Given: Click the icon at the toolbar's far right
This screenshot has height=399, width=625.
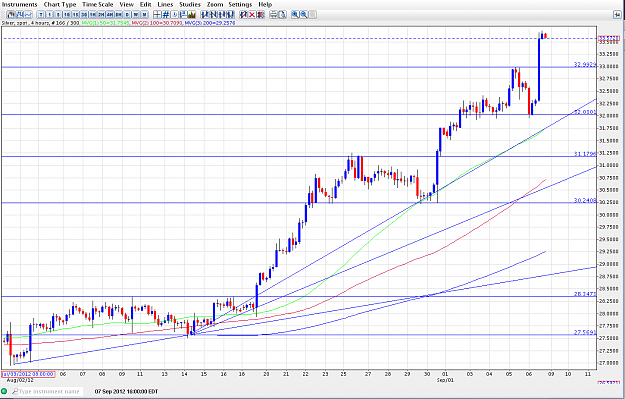Looking at the screenshot, I should (617, 15).
